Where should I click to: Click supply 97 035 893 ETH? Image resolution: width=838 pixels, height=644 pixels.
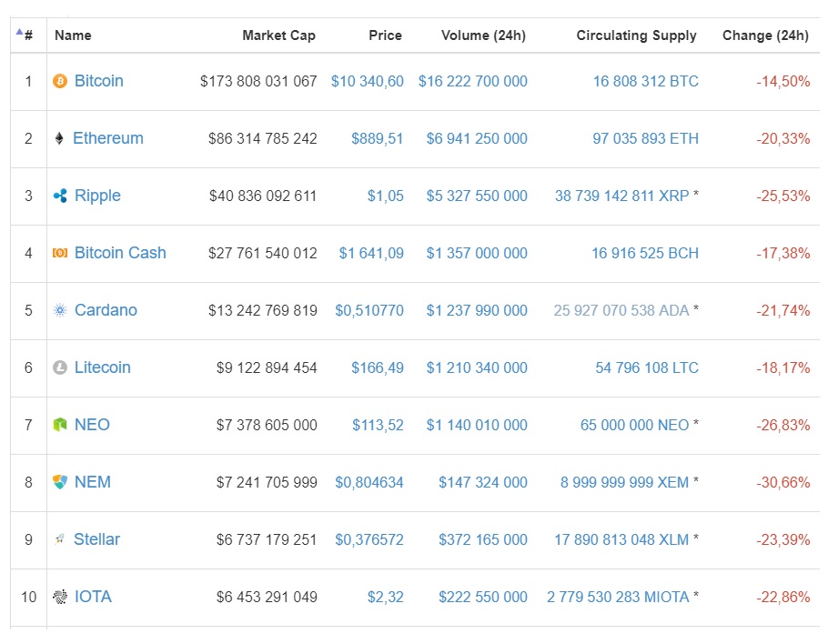coord(646,138)
